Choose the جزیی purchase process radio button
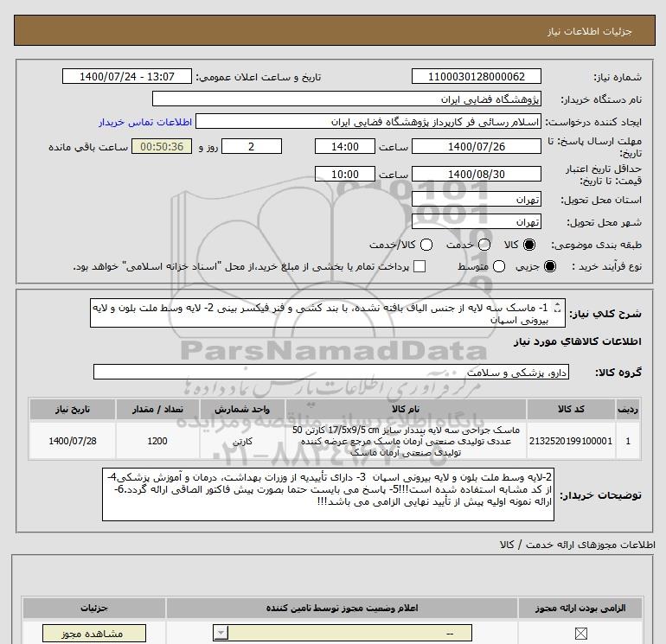The image size is (666, 644). 549,266
